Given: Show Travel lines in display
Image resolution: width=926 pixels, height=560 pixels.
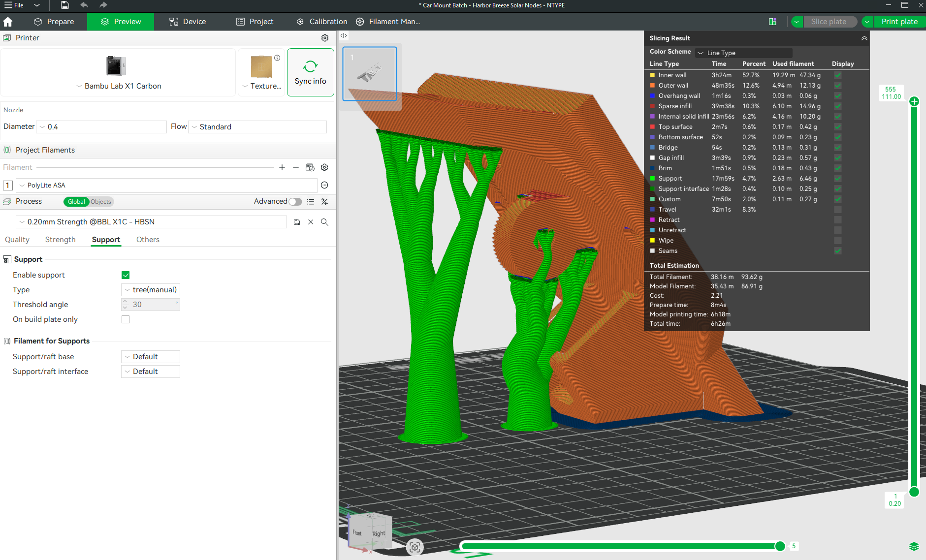Looking at the screenshot, I should click(x=838, y=210).
